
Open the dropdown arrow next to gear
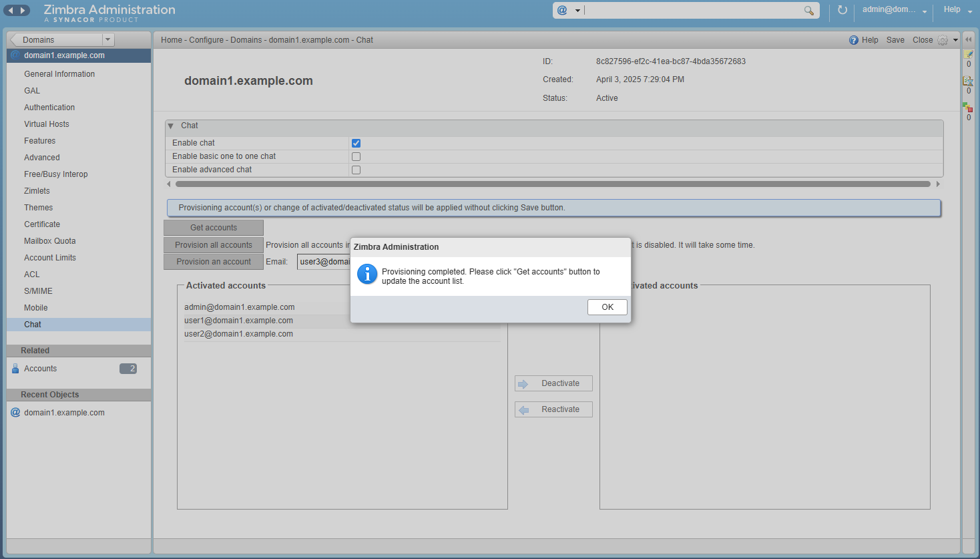point(955,40)
